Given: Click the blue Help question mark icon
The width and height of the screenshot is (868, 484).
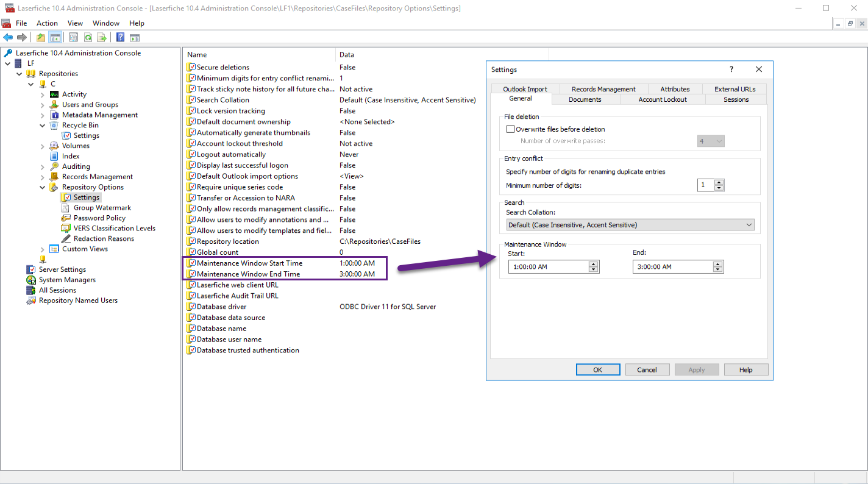Looking at the screenshot, I should (121, 38).
